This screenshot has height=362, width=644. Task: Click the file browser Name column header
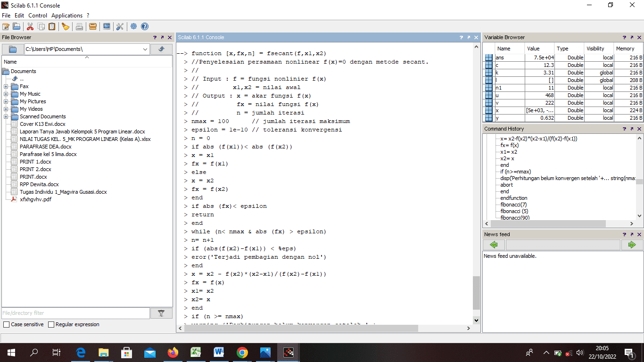87,61
